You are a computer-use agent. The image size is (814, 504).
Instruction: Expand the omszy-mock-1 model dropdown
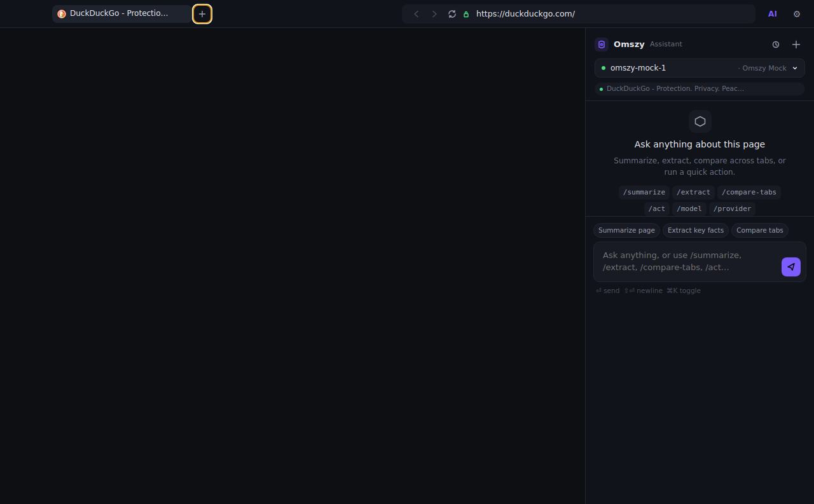[x=700, y=68]
